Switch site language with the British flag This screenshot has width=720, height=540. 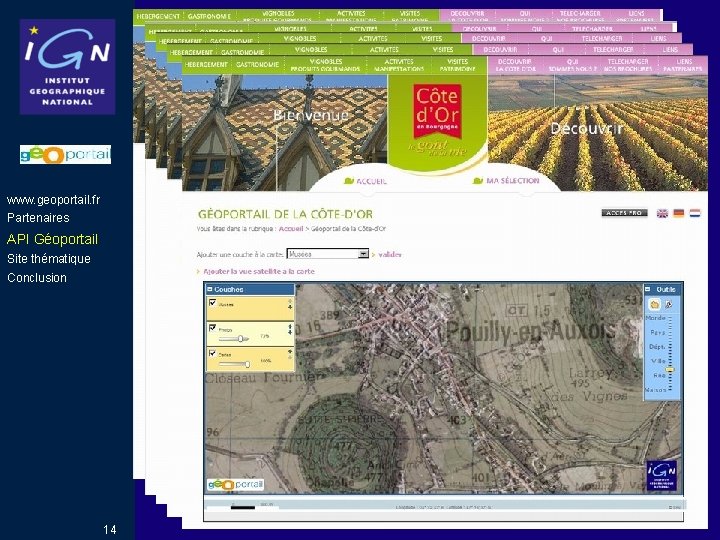(x=662, y=213)
